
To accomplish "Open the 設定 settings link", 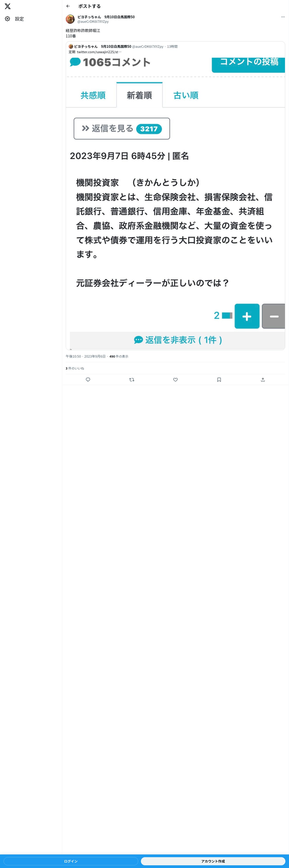I will coord(14,19).
